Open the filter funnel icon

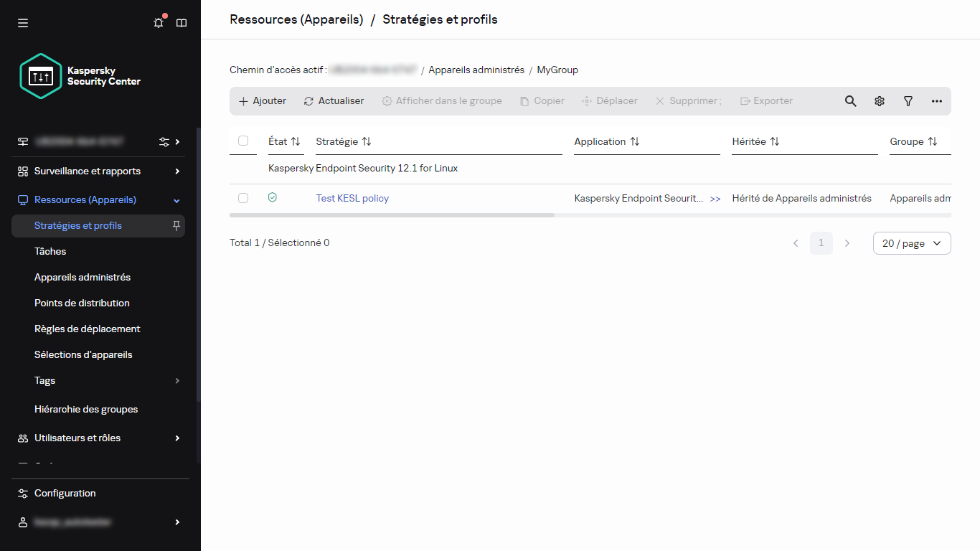(x=908, y=101)
